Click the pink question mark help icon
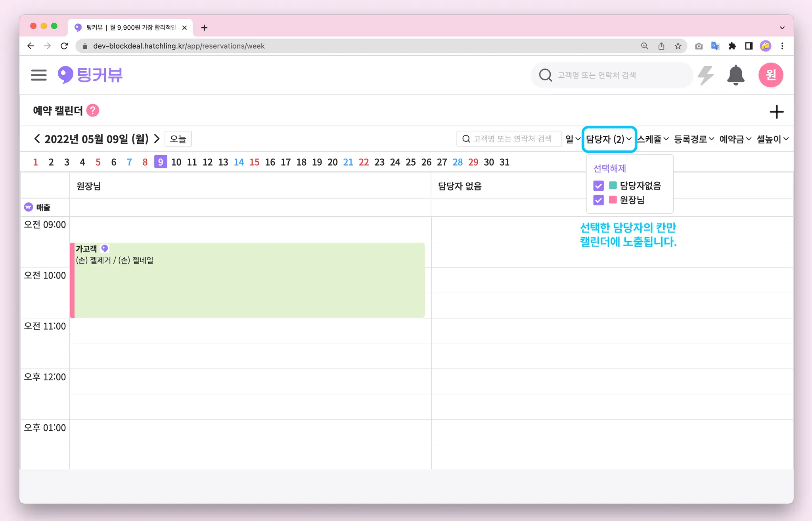Screen dimensions: 812x521 (x=93, y=111)
